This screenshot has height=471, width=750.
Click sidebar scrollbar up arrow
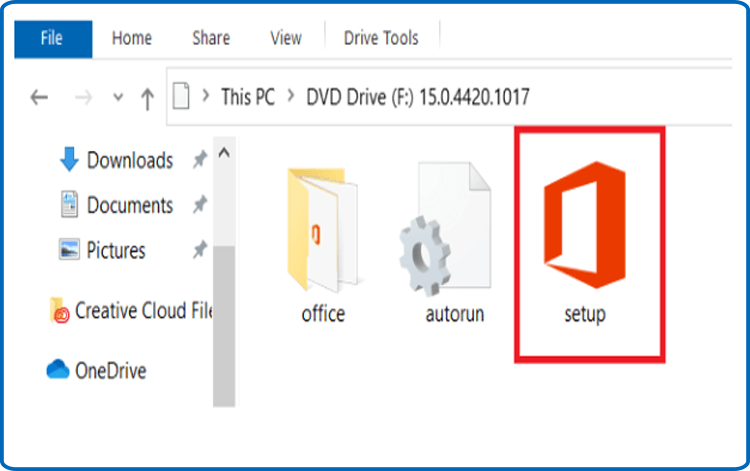pyautogui.click(x=224, y=153)
